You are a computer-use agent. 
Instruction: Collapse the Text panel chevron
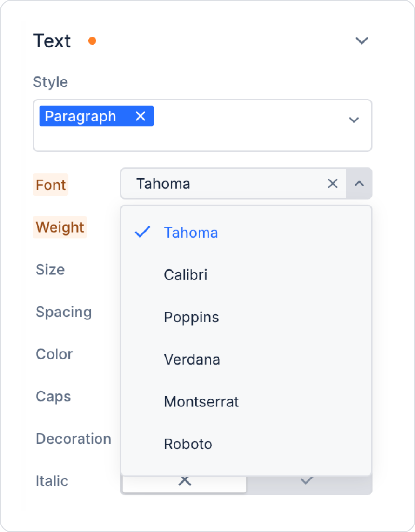tap(361, 41)
